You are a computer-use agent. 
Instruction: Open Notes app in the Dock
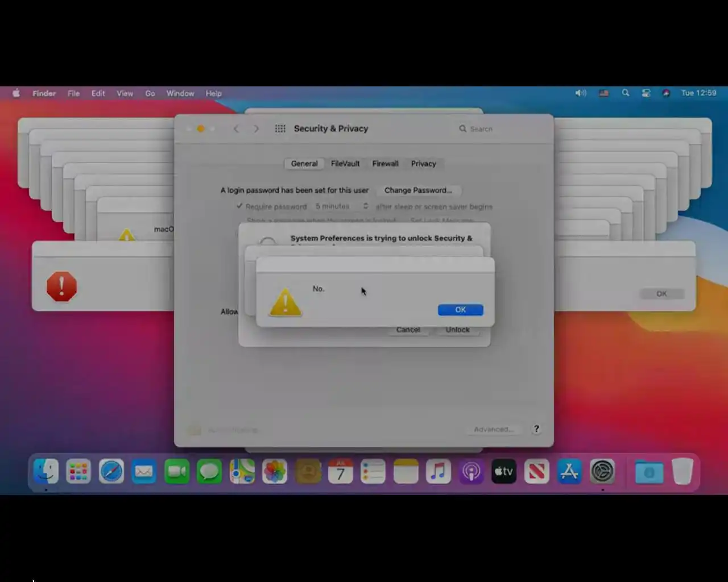pyautogui.click(x=406, y=471)
